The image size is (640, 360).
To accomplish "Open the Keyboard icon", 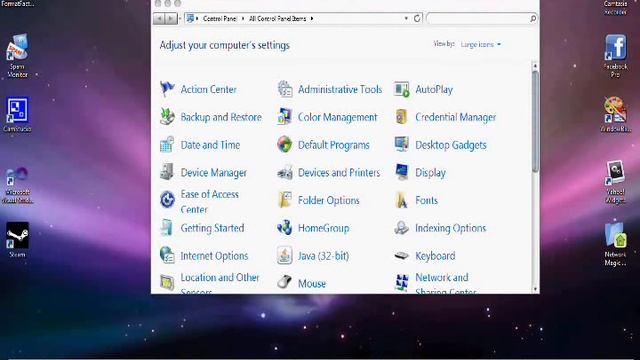I will (402, 256).
